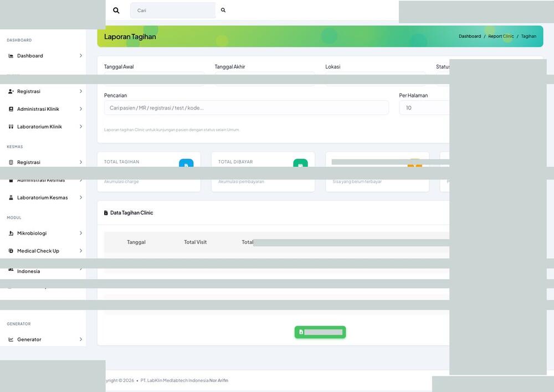This screenshot has width=554, height=392.
Task: Click the Mikrobiologi microscope icon
Action: (x=11, y=234)
